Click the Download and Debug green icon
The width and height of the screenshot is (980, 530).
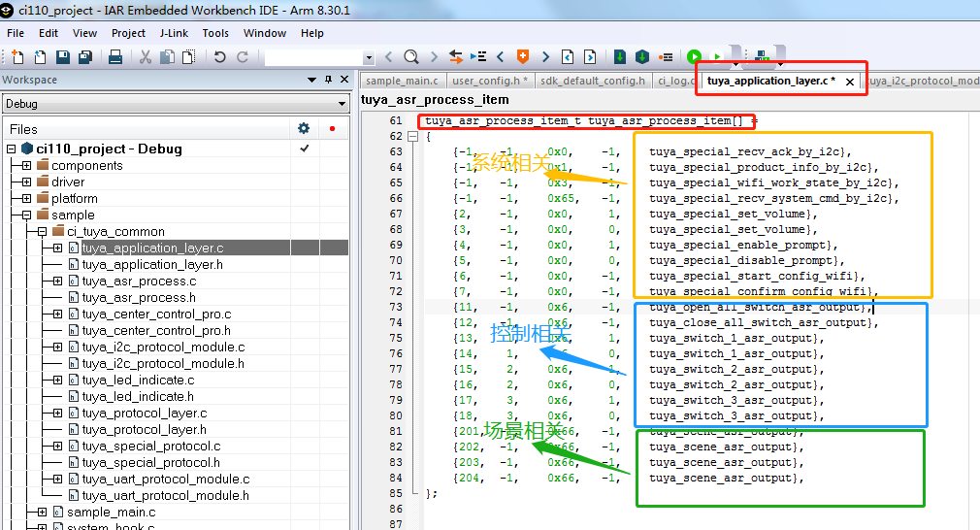(x=694, y=57)
